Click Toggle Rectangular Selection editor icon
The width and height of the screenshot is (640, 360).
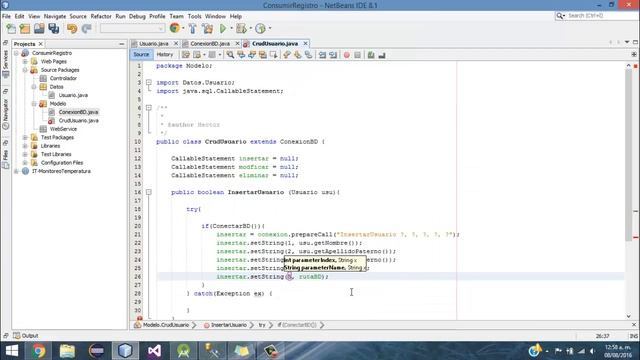point(273,55)
